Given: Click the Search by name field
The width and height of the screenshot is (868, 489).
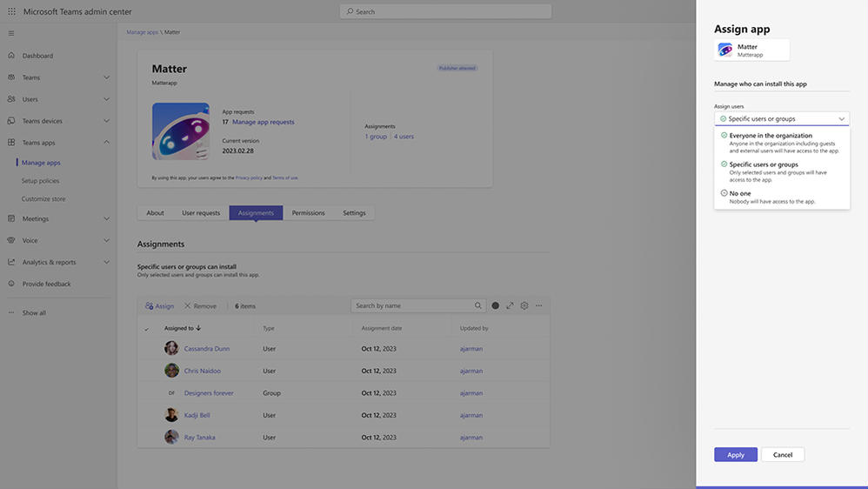Looking at the screenshot, I should pyautogui.click(x=418, y=305).
